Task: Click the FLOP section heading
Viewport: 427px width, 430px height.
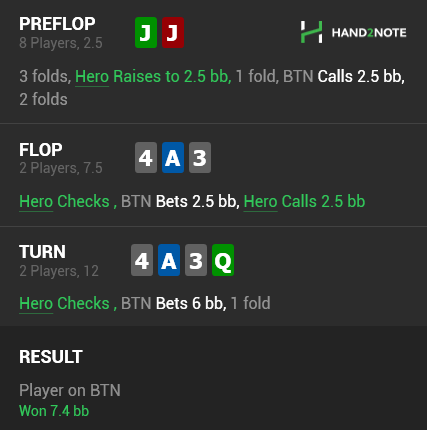Action: (41, 150)
